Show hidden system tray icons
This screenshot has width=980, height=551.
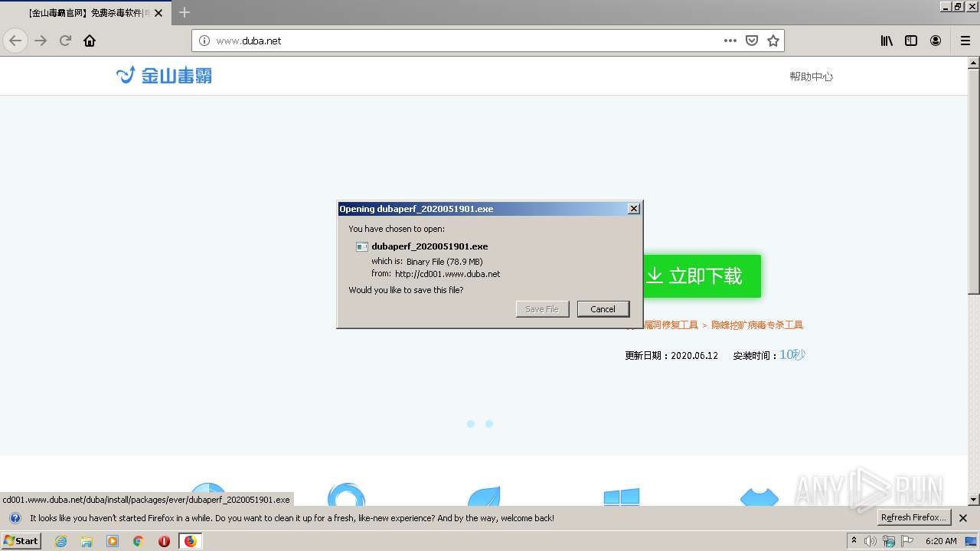click(854, 541)
